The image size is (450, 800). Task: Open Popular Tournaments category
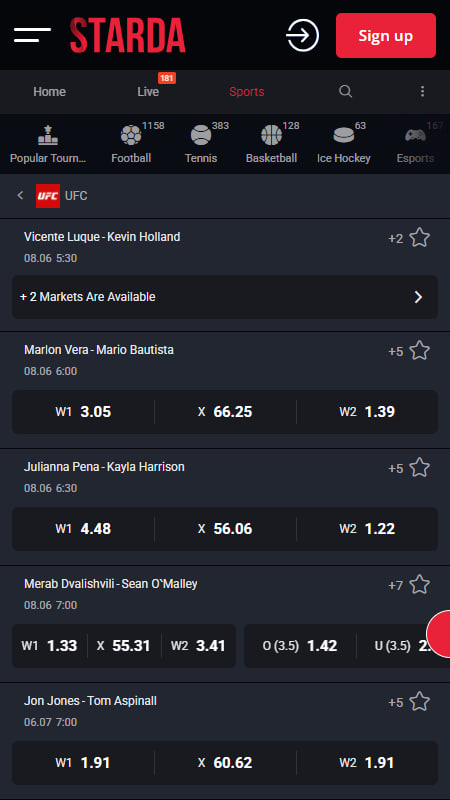[x=48, y=144]
